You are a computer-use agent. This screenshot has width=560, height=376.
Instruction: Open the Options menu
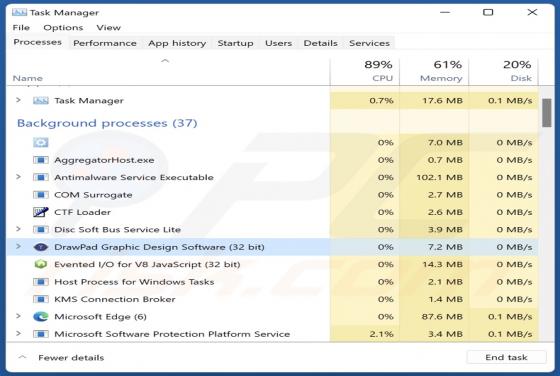coord(63,27)
